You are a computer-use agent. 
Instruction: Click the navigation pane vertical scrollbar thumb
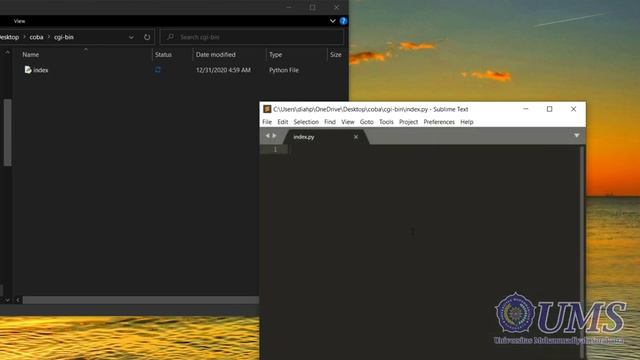tap(7, 133)
